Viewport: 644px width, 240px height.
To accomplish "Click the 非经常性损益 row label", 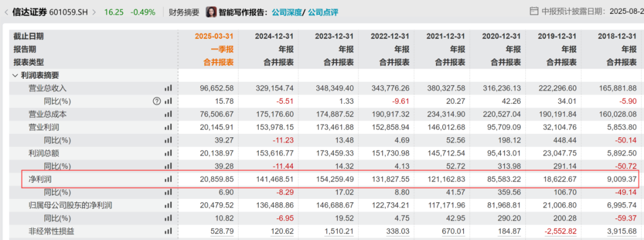I will (x=51, y=232).
